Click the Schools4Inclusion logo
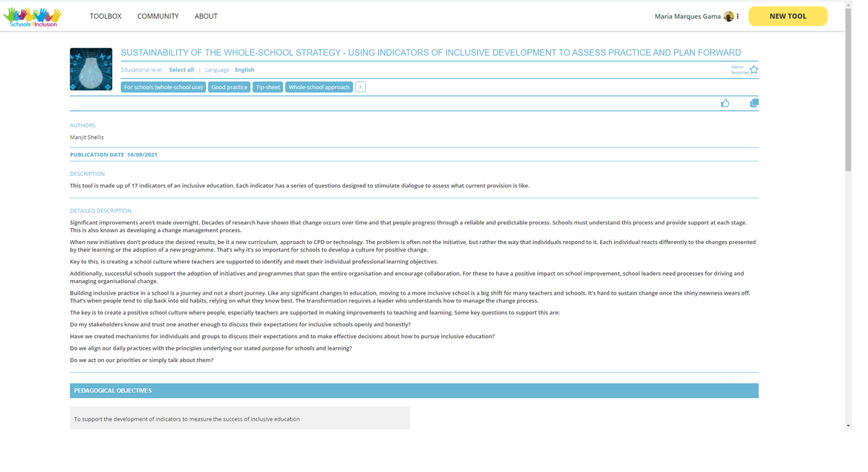The image size is (868, 472). coord(33,17)
